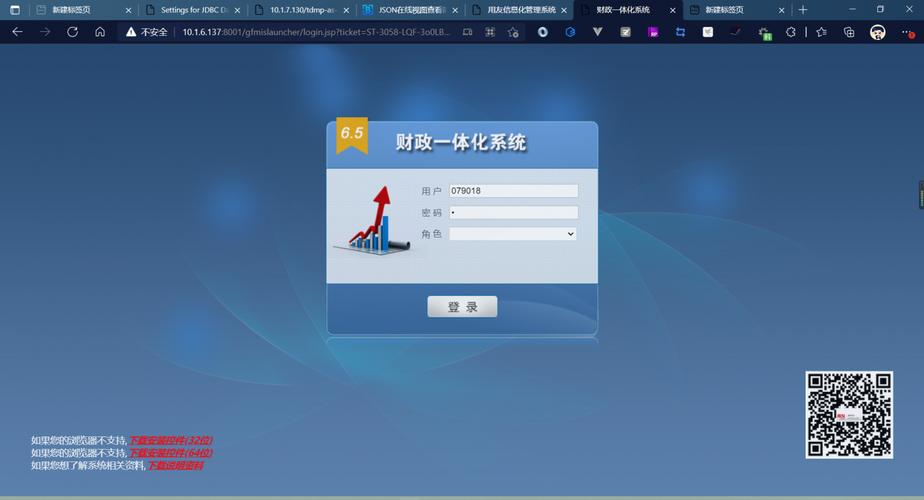Focus the 密码 password input field
Screen dimensions: 924x500
click(513, 212)
